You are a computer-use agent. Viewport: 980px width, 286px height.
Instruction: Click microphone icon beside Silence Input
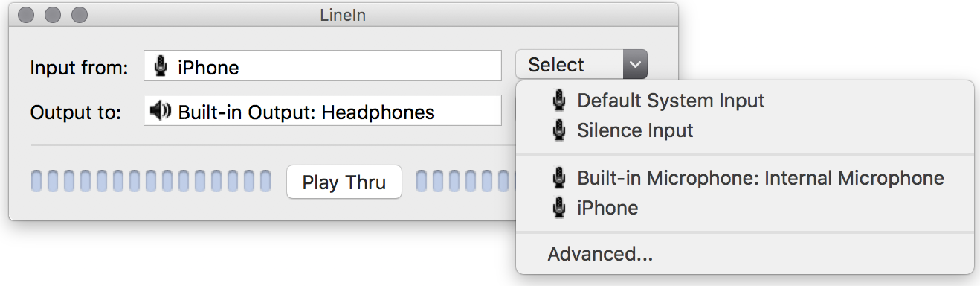(558, 130)
